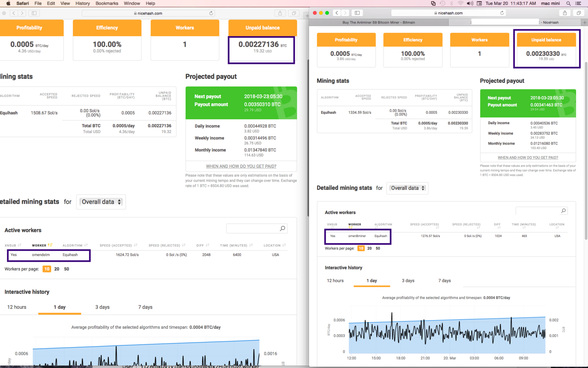Sort by SPEED (ACCEPTED) in left window

[118, 245]
